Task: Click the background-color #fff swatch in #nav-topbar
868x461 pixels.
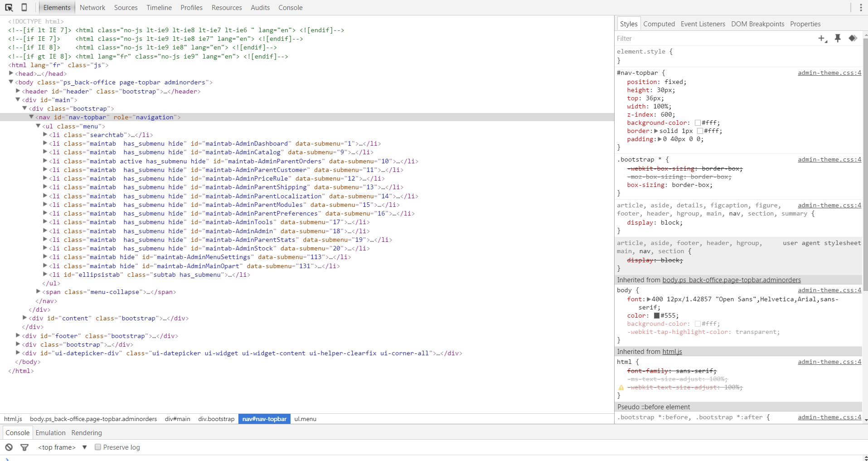Action: coord(698,123)
